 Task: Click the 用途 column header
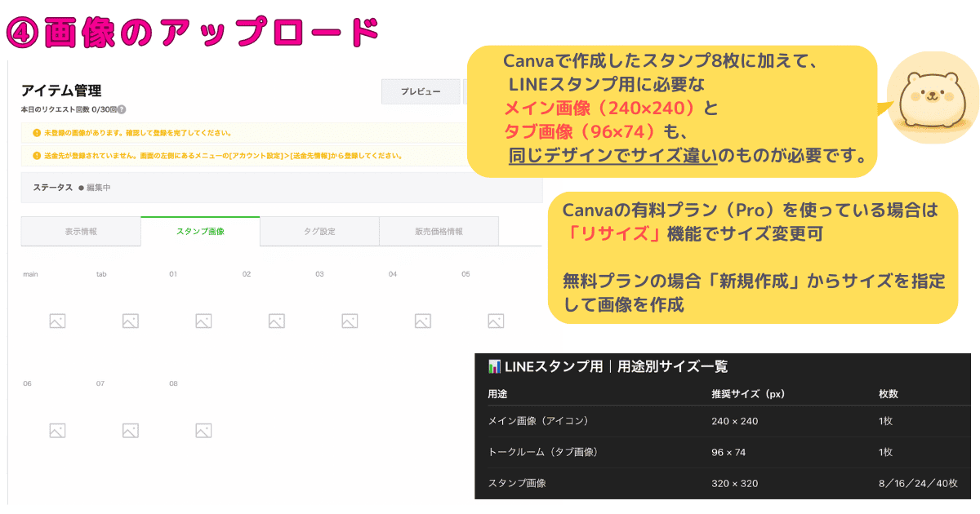coord(497,394)
